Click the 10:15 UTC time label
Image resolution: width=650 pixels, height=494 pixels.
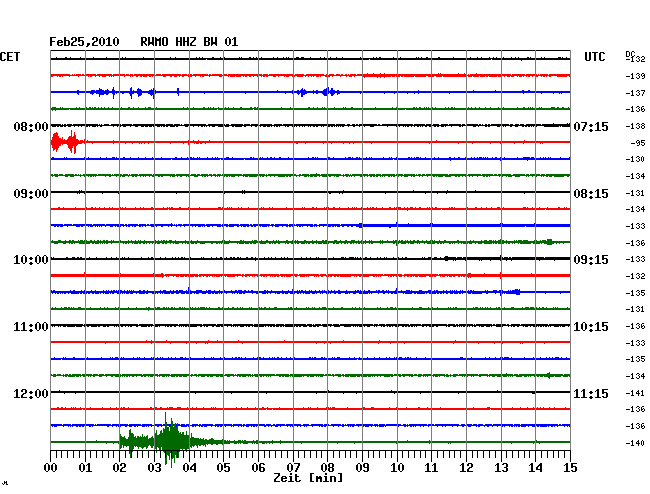click(591, 327)
